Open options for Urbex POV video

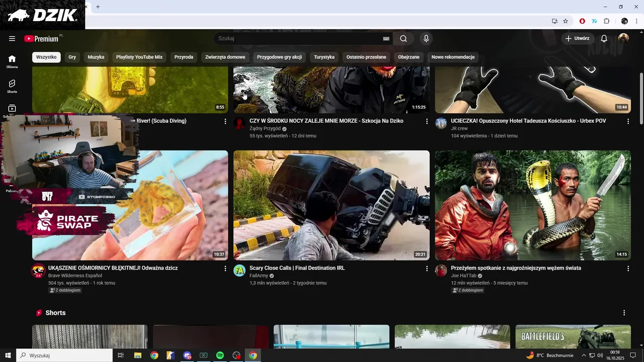click(628, 121)
